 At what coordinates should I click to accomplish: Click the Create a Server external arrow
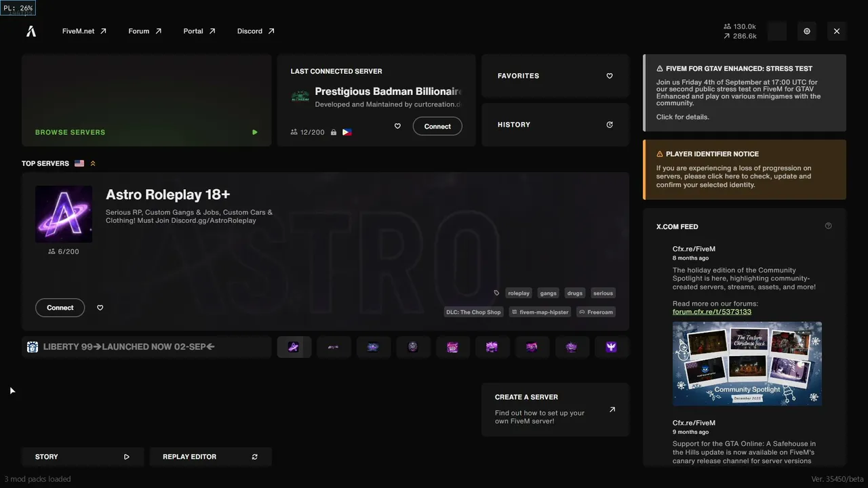[x=612, y=409]
